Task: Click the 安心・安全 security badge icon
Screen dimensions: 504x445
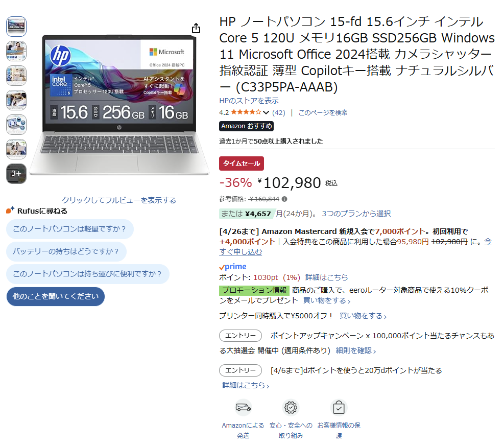Action: click(x=291, y=408)
